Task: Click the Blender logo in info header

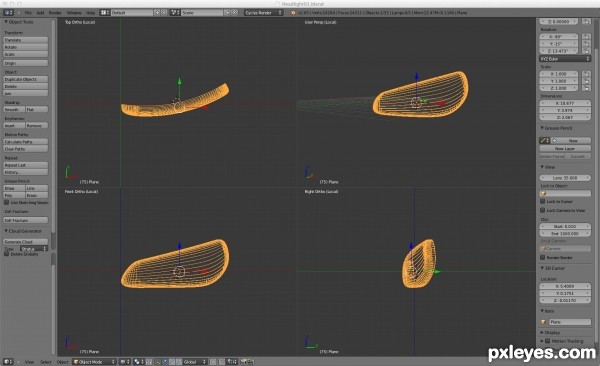Action: click(293, 13)
